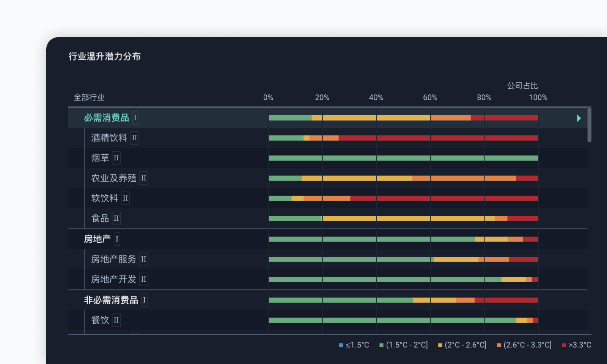Select the 软饮料 sub-industry row
The image size is (607, 364).
click(328, 198)
